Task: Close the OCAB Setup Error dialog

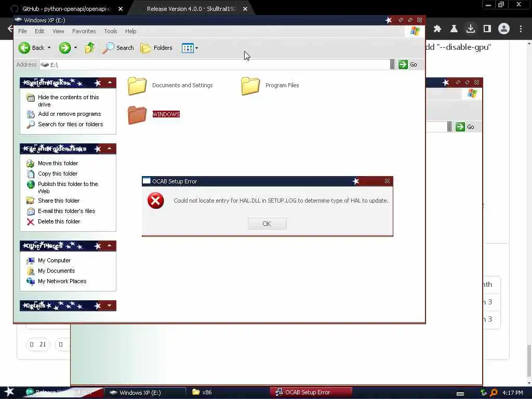Action: (x=387, y=181)
